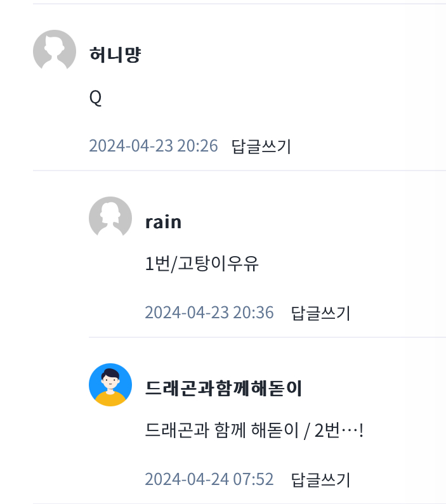Click the date 2024-04-24 on the last comment
Viewport: 446px width, 504px height.
point(186,479)
